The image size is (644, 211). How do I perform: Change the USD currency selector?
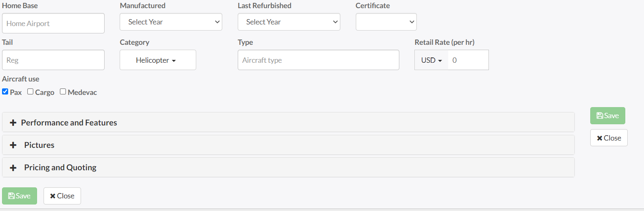431,60
